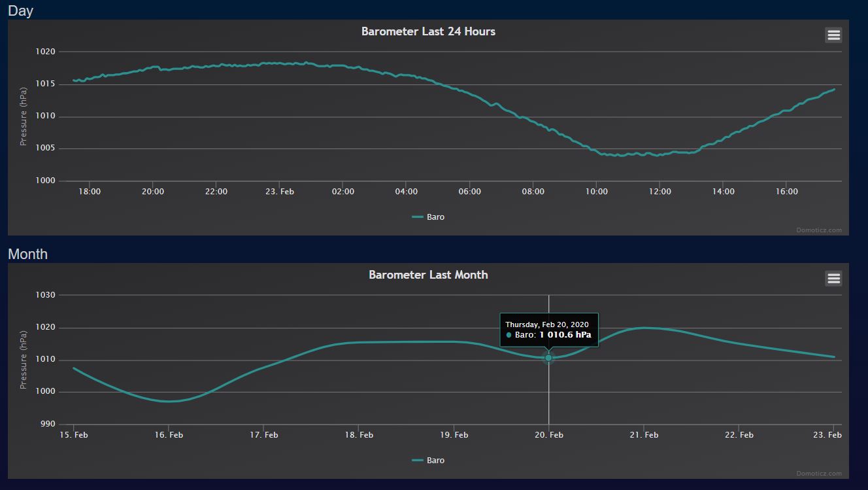Follow Domoticz.com credit link in the Month chart
868x490 pixels.
tap(818, 474)
